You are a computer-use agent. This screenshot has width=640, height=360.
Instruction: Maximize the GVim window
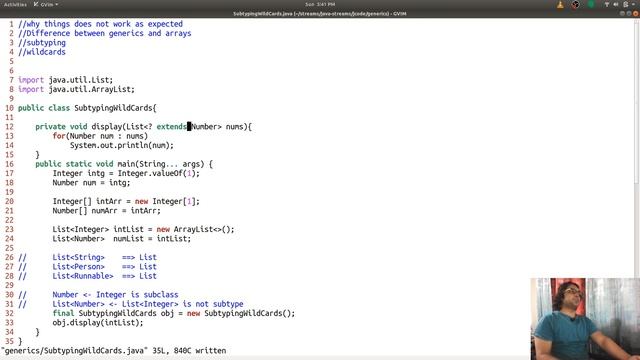click(629, 13)
